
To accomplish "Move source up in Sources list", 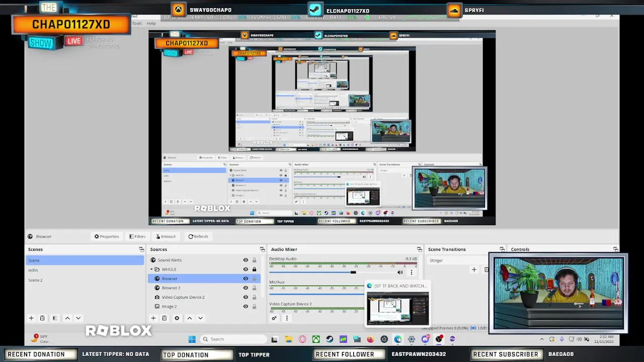I will [190, 318].
